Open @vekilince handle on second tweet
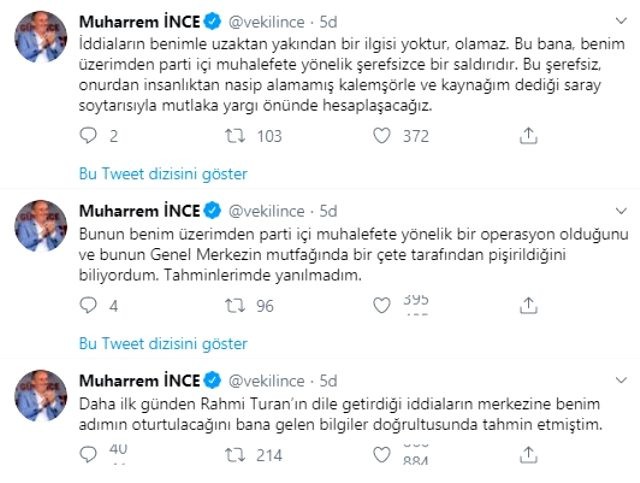The width and height of the screenshot is (640, 483). (x=268, y=211)
